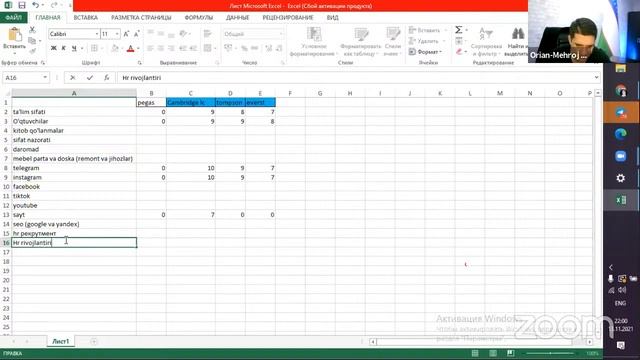
Task: Open the Font dialog launcher (Шрифт)
Action: pos(140,63)
